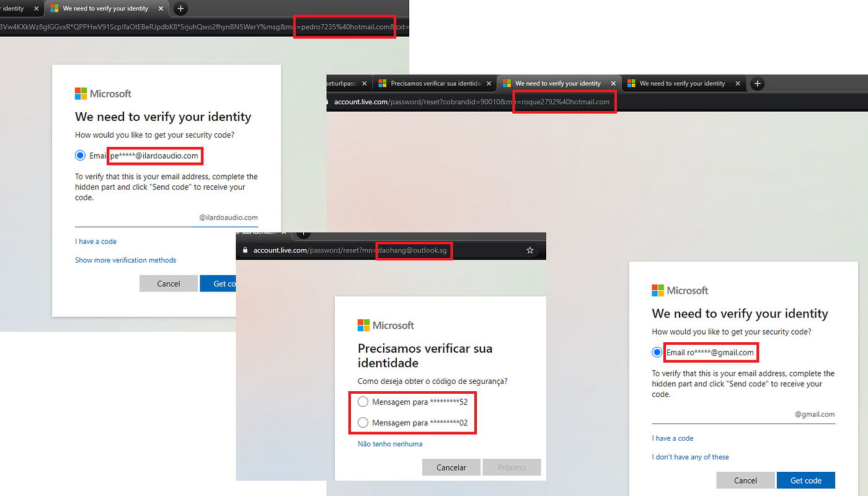Click 'I have a code' in ilardoaudio dialog

[95, 241]
